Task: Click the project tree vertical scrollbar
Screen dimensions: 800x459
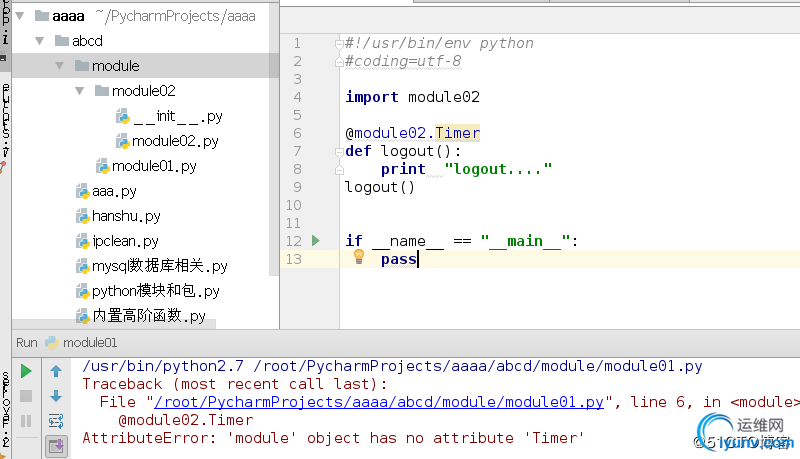Action: [274, 138]
